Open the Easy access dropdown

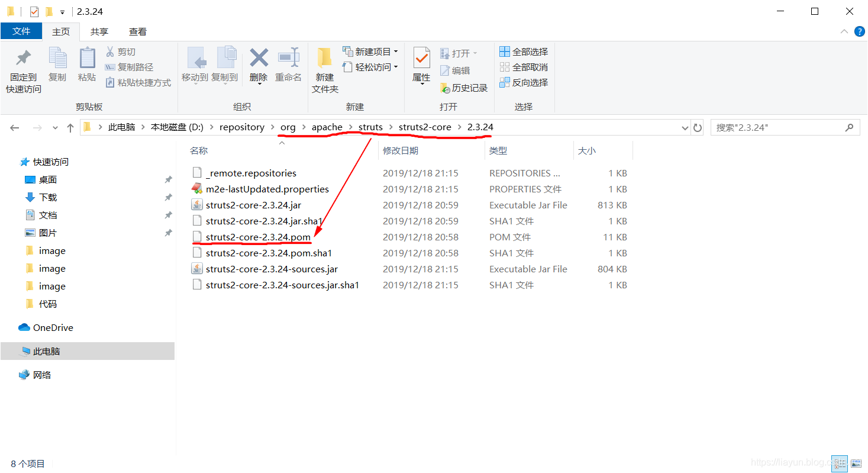pyautogui.click(x=370, y=67)
